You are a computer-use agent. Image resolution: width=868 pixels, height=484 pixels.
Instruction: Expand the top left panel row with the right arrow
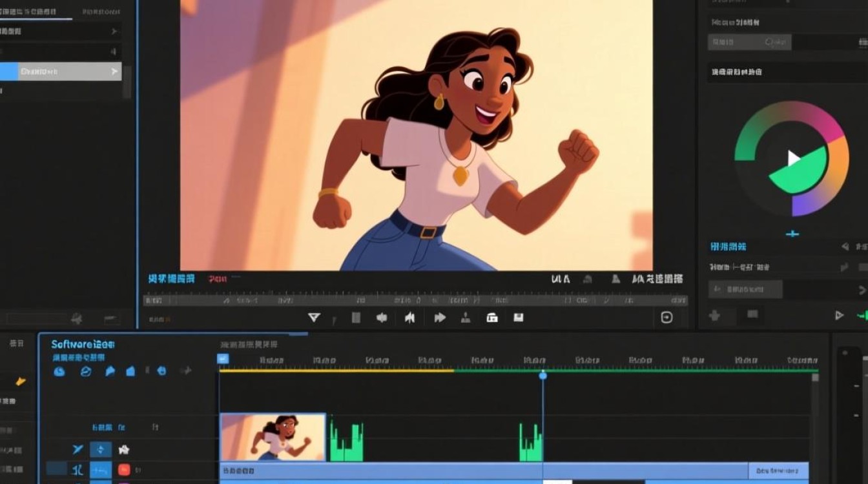[x=61, y=31]
